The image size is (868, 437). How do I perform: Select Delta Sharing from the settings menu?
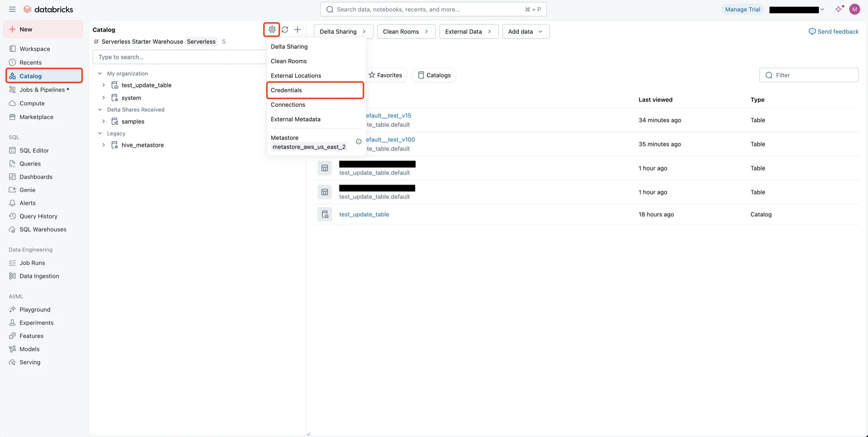315,47
